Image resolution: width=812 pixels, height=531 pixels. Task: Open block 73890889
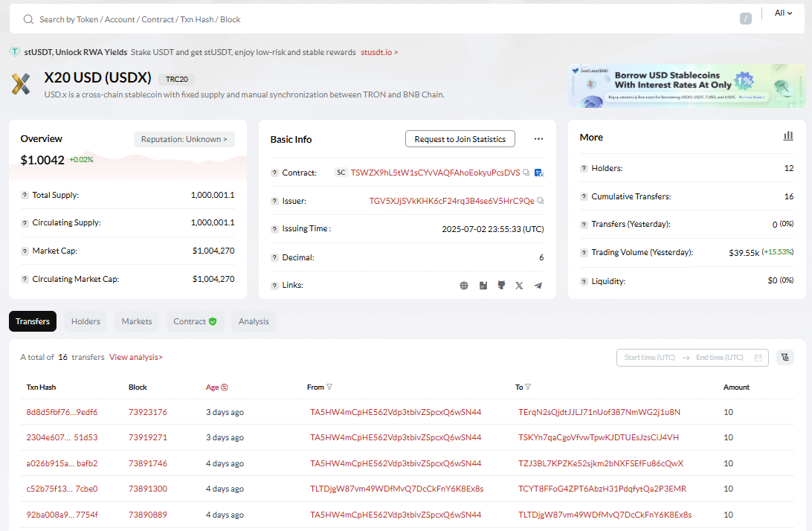[147, 515]
